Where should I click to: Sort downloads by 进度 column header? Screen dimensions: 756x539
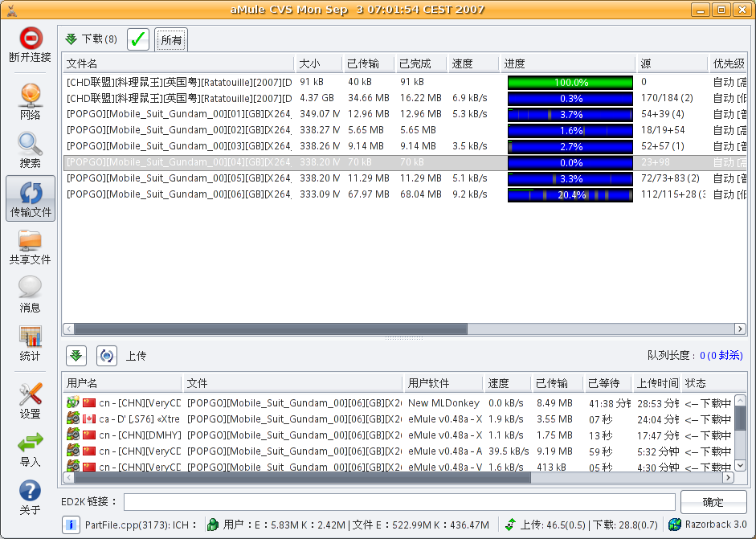point(567,63)
